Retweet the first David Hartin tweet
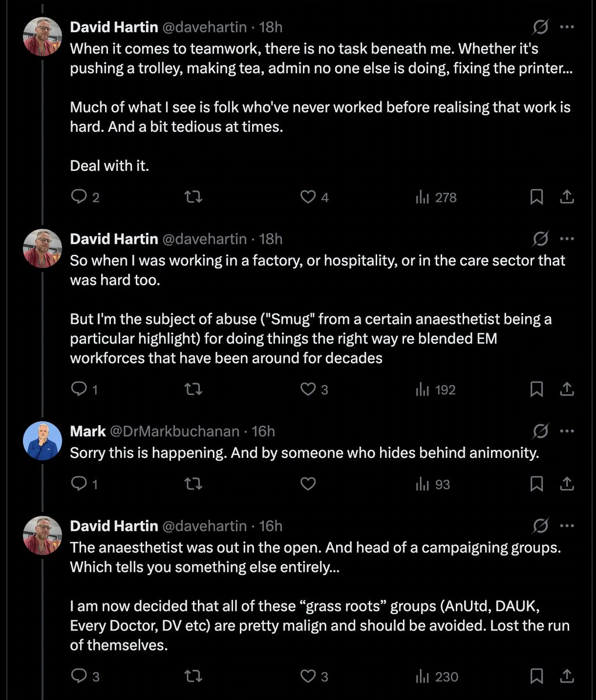The image size is (596, 700). point(193,197)
